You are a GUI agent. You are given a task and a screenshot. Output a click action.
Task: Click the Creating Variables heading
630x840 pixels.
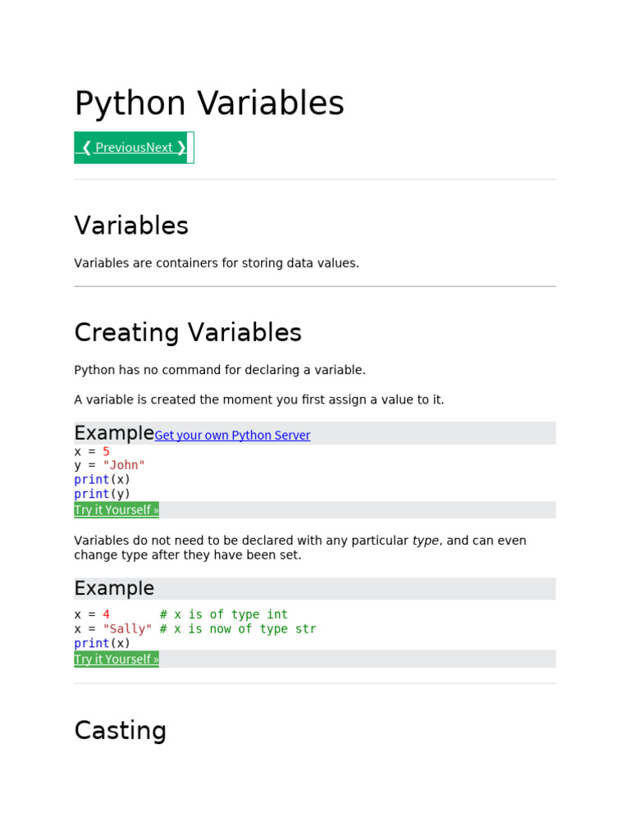(188, 332)
